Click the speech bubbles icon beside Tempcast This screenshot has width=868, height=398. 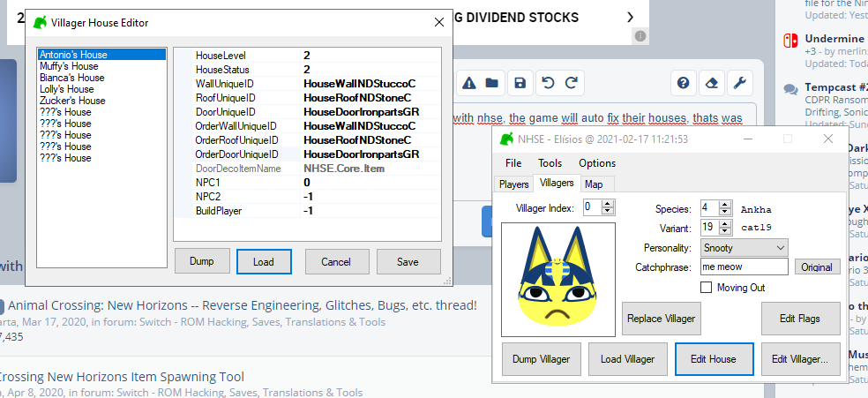pyautogui.click(x=791, y=89)
